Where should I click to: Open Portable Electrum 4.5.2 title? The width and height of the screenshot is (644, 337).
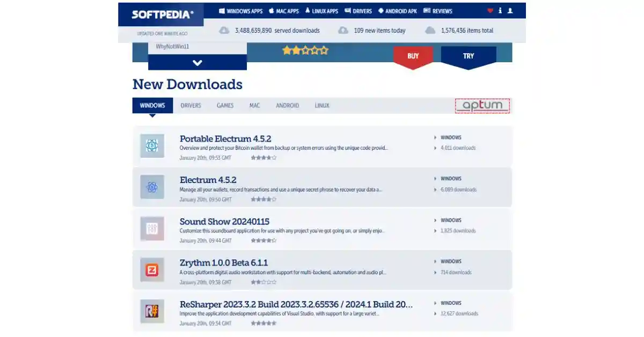pos(225,138)
